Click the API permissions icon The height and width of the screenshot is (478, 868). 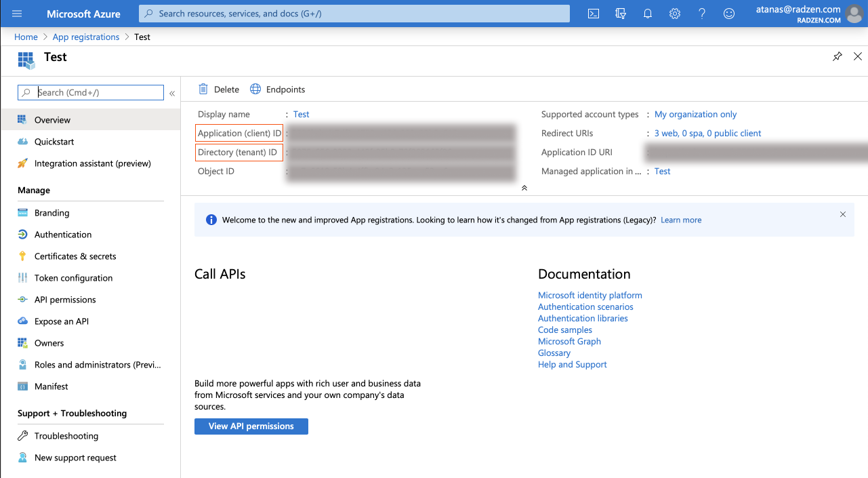[x=22, y=300]
